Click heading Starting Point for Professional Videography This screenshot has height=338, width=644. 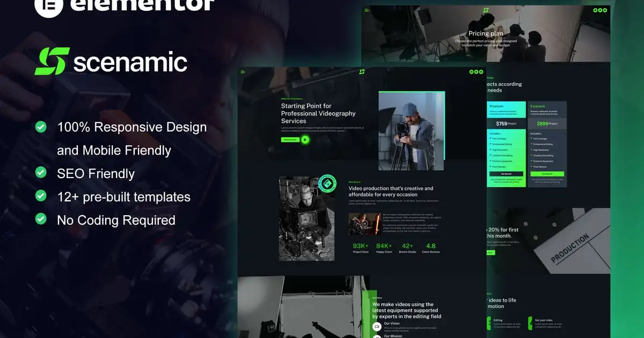[318, 113]
